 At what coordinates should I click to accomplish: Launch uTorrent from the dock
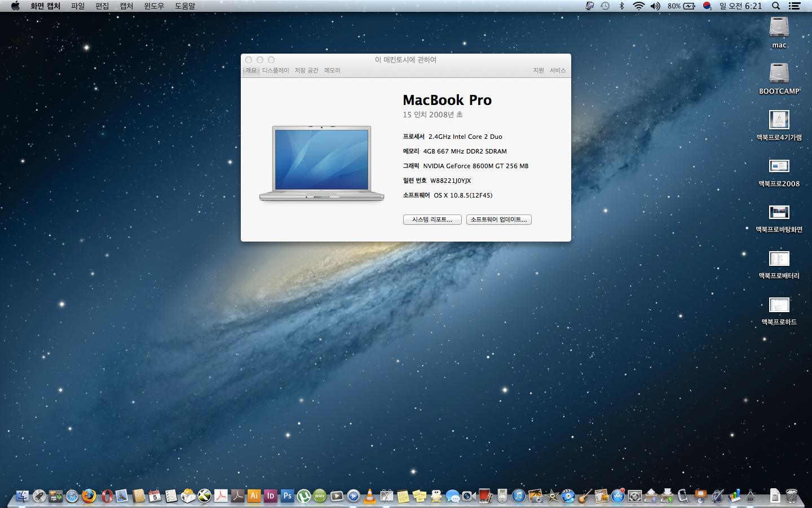click(304, 496)
